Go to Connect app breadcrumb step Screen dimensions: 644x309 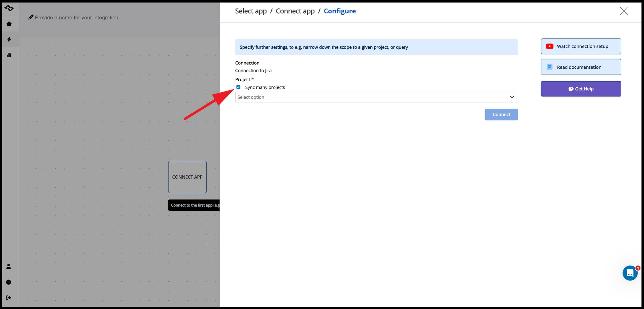click(x=295, y=11)
